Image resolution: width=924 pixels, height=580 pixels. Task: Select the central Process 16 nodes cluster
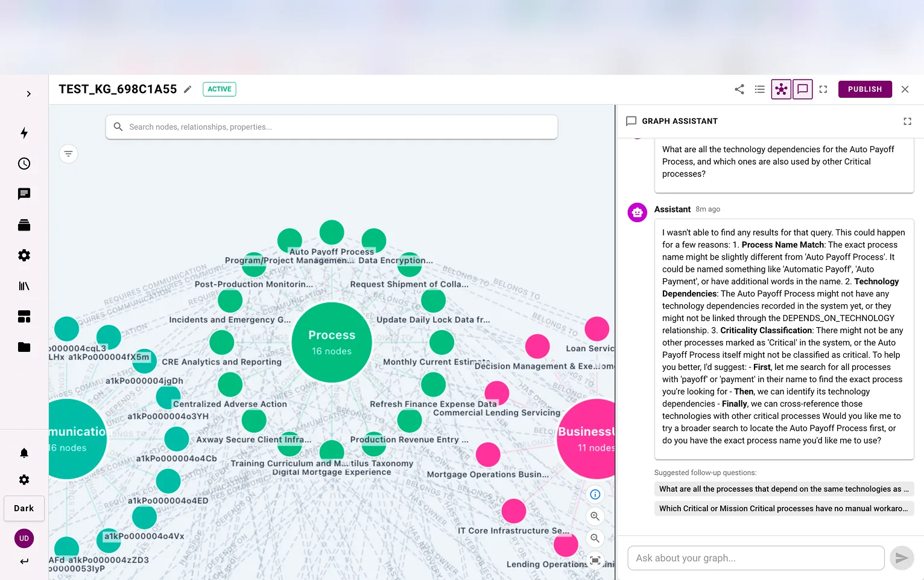coord(332,342)
